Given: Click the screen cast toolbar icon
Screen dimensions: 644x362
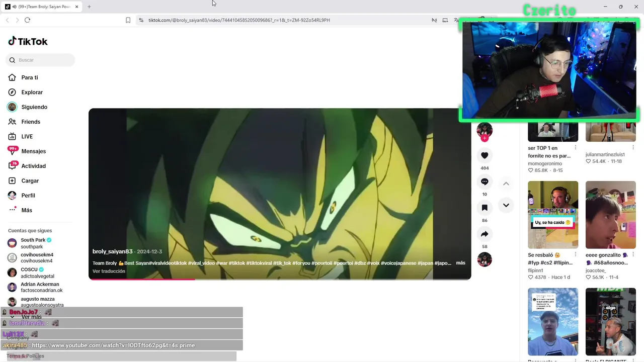Looking at the screenshot, I should click(445, 20).
